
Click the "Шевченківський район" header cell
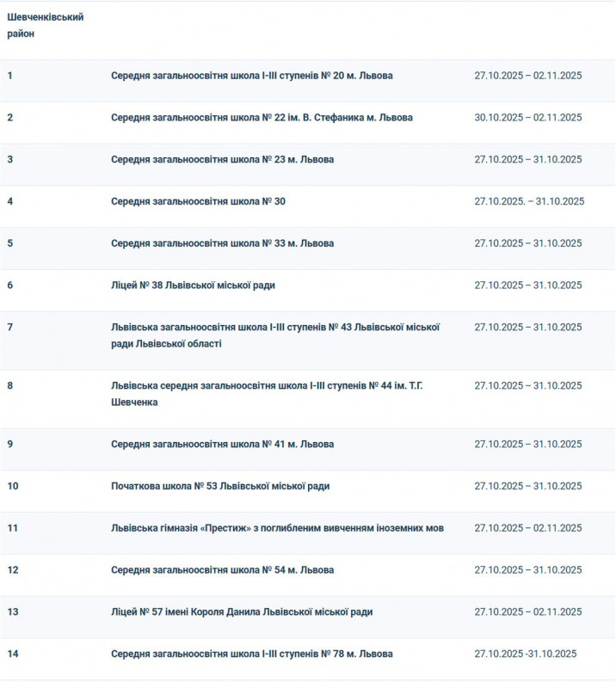tap(46, 25)
